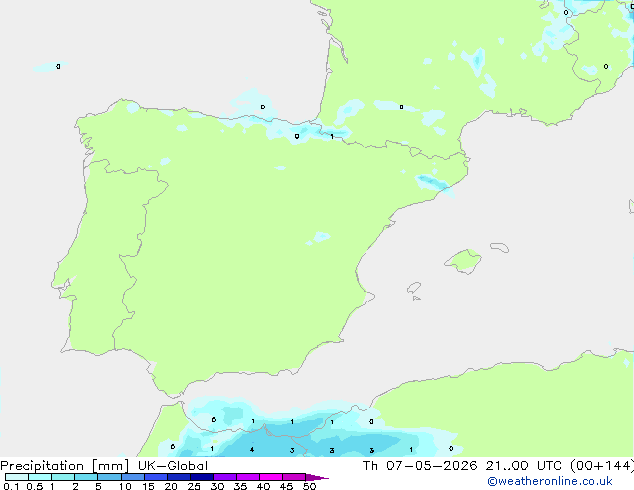The height and width of the screenshot is (490, 634).
Task: Click the legend label '0.5'
Action: coord(35,486)
